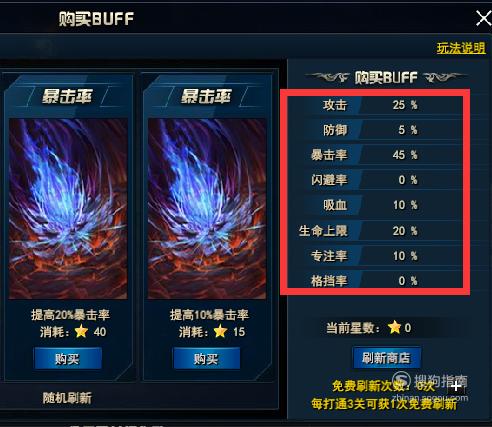
Task: Select the 暴击率 45% stat row
Action: pyautogui.click(x=375, y=155)
